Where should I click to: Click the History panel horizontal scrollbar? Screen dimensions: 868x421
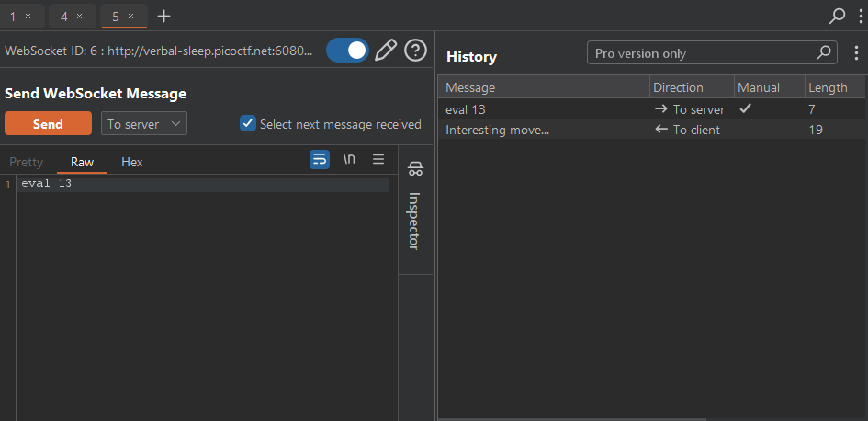click(572, 419)
